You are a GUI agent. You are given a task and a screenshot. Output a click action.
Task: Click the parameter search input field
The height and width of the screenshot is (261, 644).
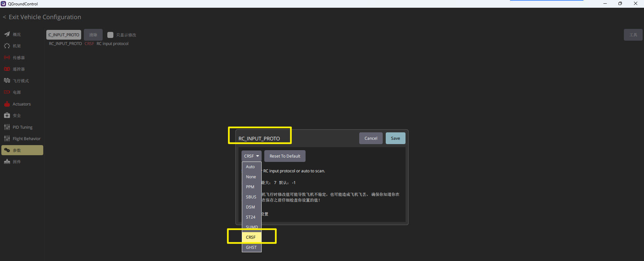[64, 35]
